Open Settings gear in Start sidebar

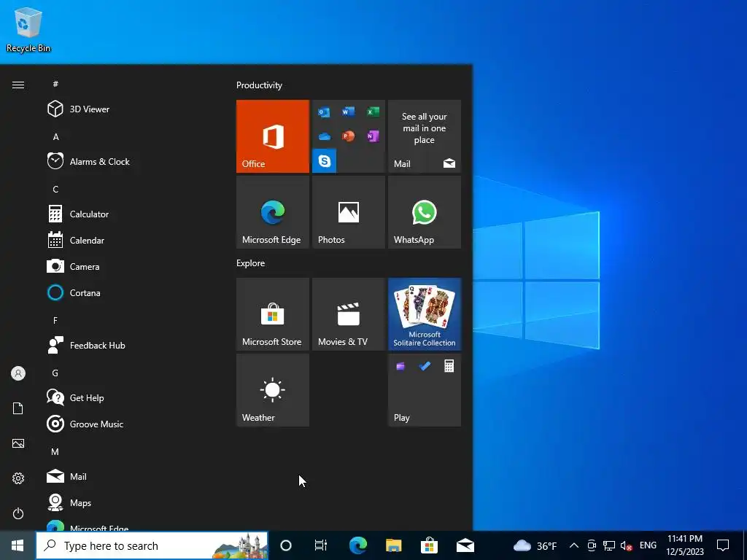18,478
